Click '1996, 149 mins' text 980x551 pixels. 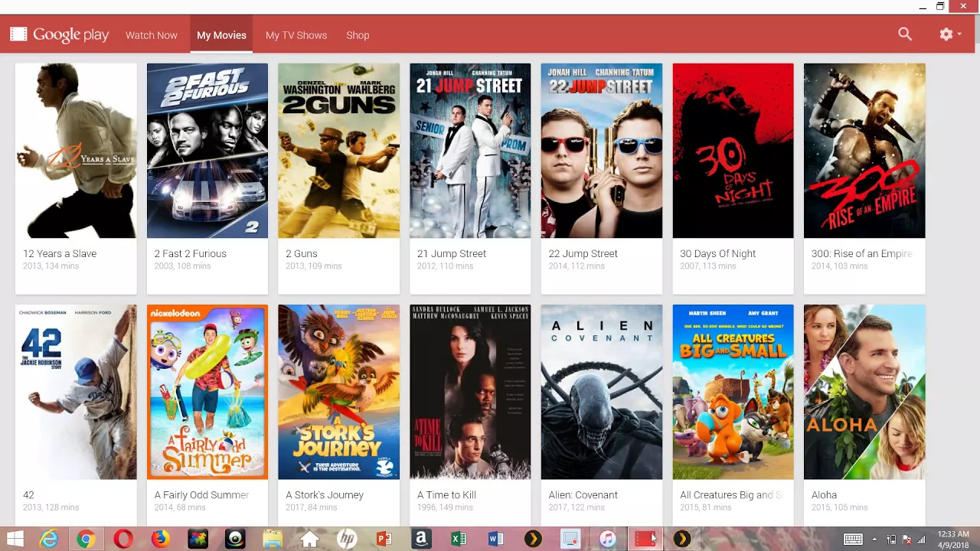click(x=445, y=507)
